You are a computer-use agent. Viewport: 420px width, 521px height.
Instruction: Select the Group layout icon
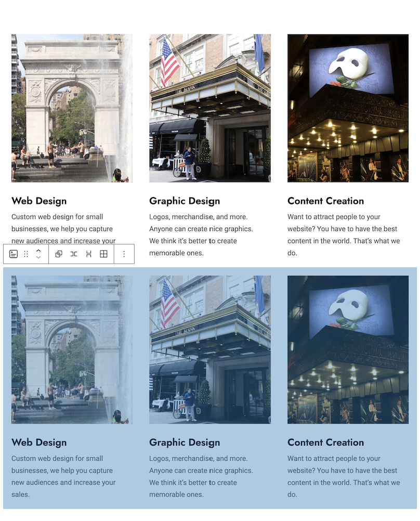(x=59, y=254)
